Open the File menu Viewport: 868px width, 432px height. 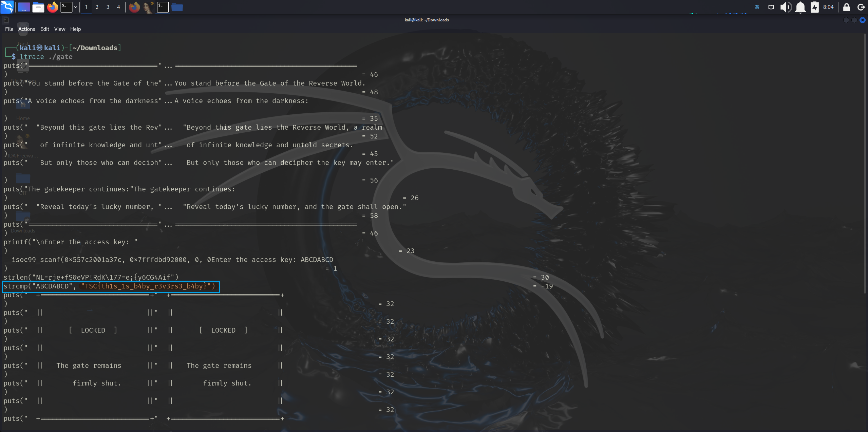coord(9,29)
